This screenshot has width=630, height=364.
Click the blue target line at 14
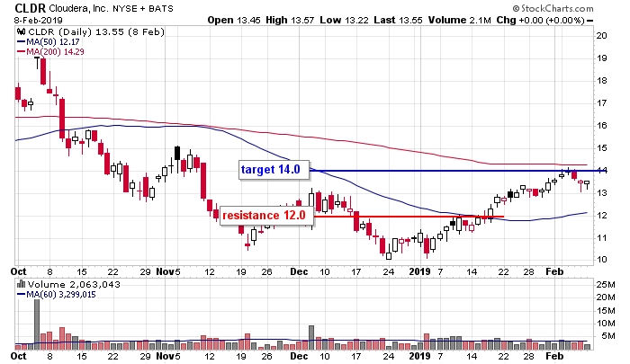point(458,171)
